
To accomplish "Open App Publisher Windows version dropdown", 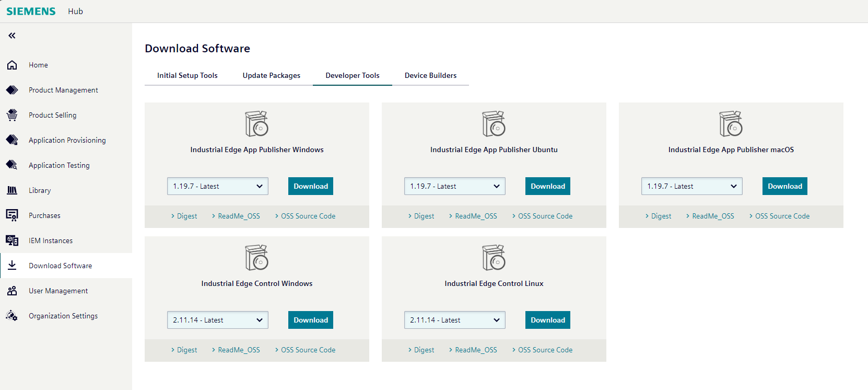I will point(218,186).
